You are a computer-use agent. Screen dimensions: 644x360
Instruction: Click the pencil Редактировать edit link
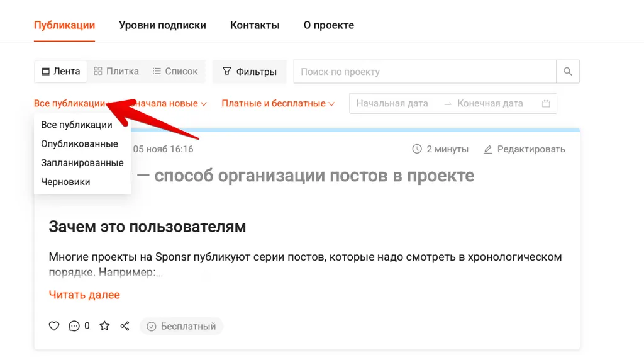[x=524, y=149]
